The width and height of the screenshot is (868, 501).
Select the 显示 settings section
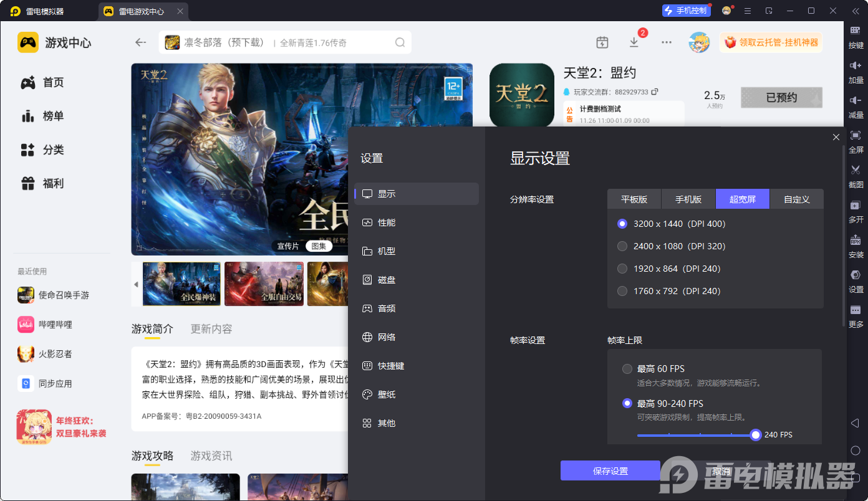point(417,194)
